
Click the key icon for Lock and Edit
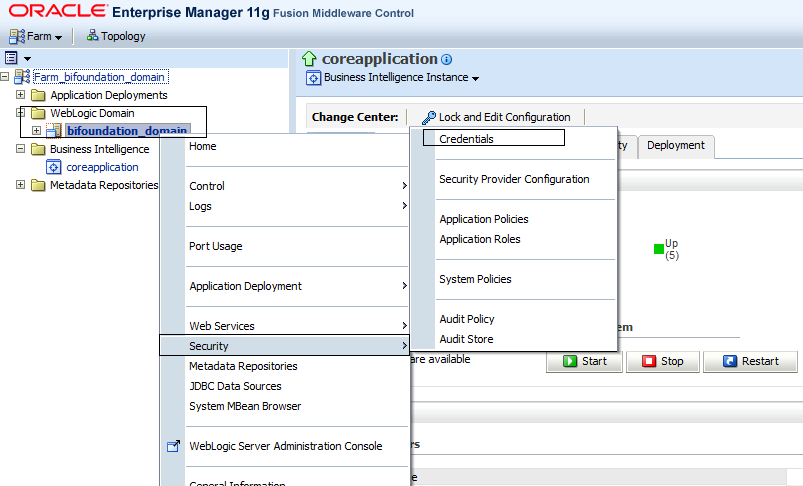coord(429,118)
